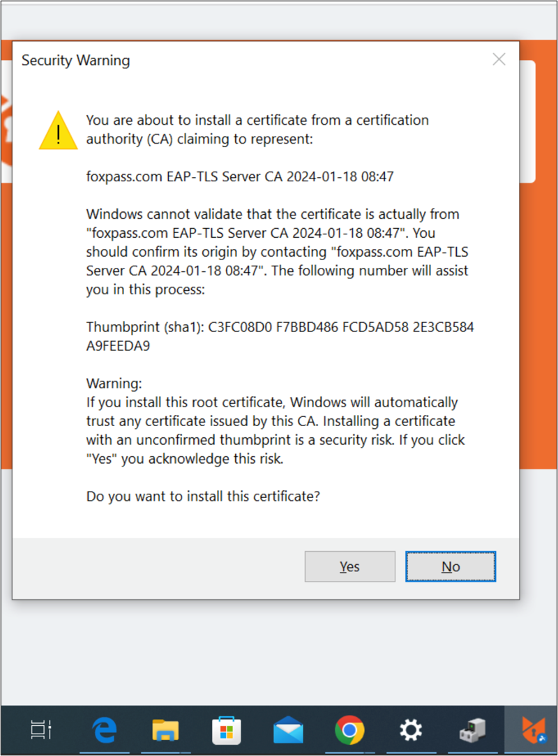Screen dimensions: 558x756
Task: Click the yellow warning triangle icon
Action: point(59,130)
